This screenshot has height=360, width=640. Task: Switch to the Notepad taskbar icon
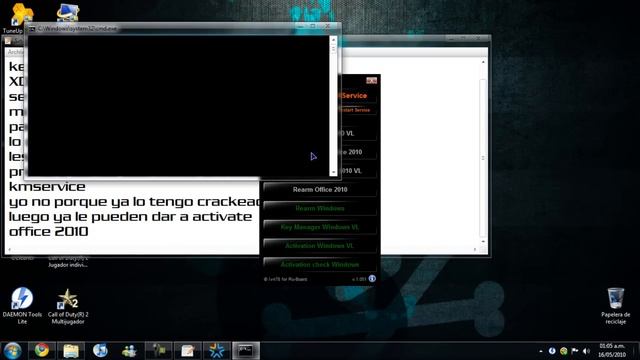(188, 351)
